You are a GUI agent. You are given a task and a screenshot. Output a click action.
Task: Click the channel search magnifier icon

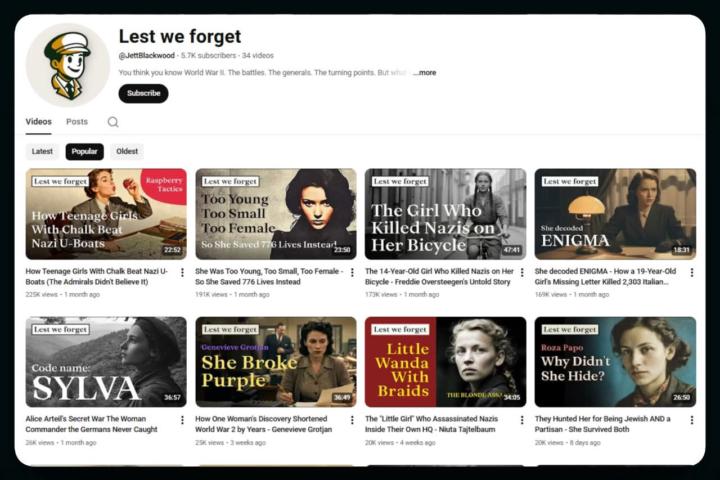point(113,122)
